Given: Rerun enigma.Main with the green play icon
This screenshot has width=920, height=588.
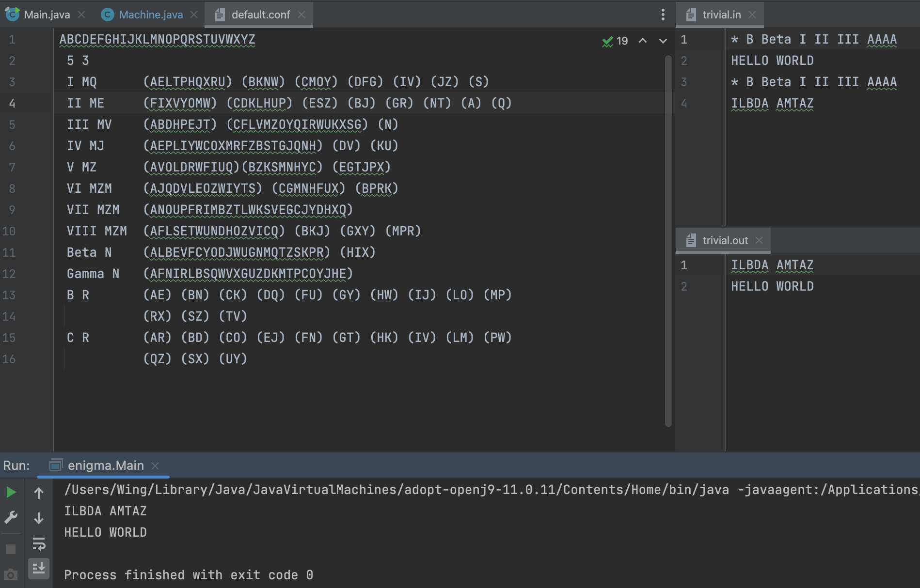Looking at the screenshot, I should (x=11, y=493).
